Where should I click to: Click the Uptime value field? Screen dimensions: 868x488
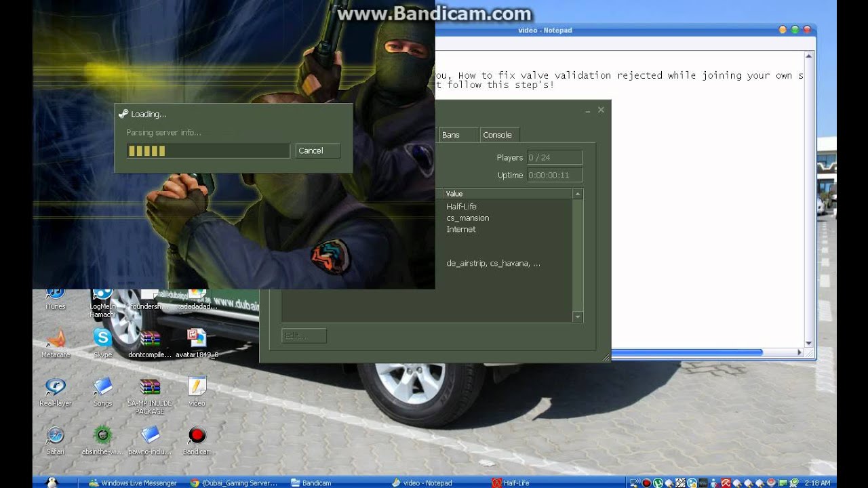pos(555,175)
